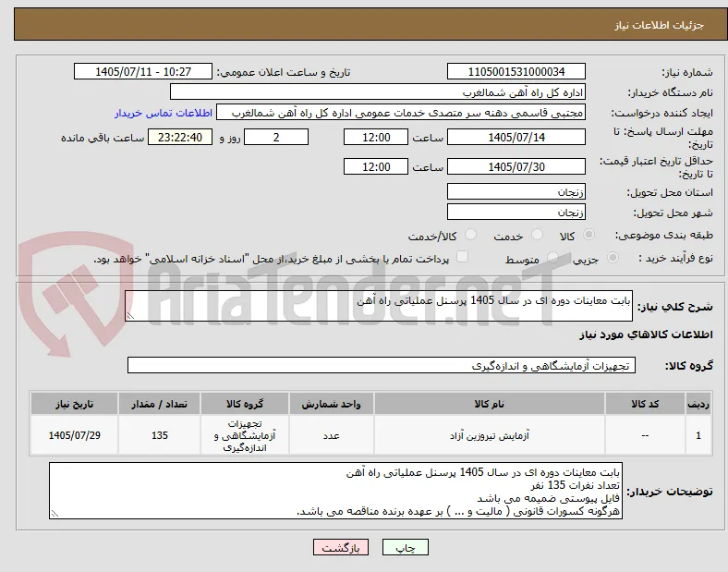728x572 pixels.
Task: Click the استان محل تحویل field زنجان
Action: [x=516, y=191]
